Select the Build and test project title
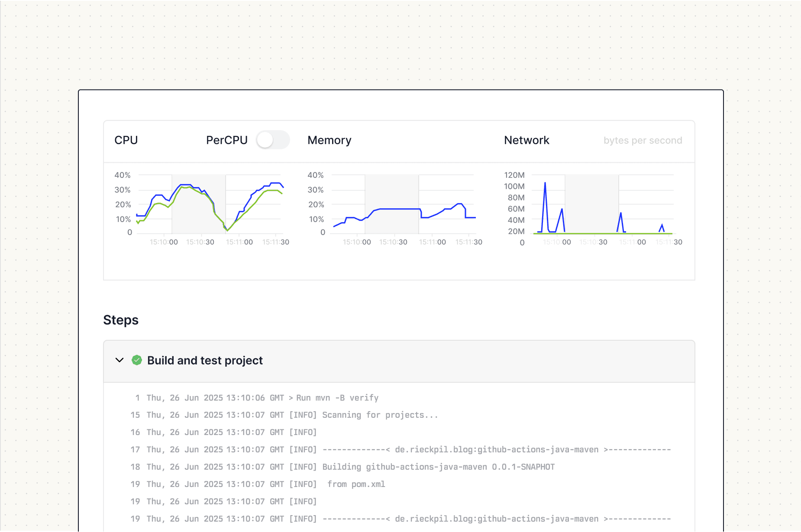The image size is (801, 532). coord(205,360)
